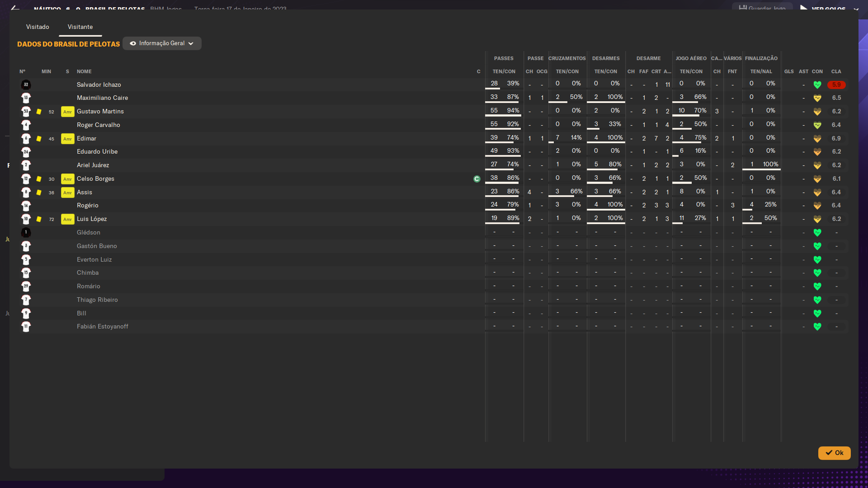Click Ariel Juárez's 100% finishing value

pos(771,164)
